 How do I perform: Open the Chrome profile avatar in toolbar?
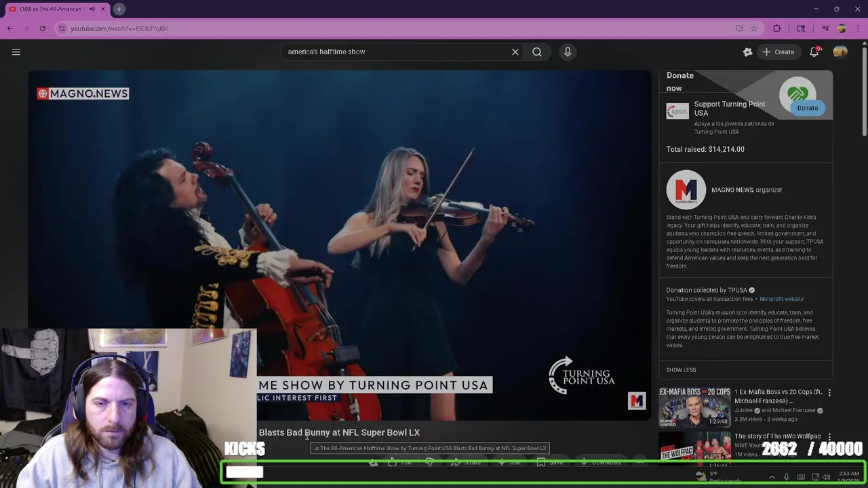[842, 28]
